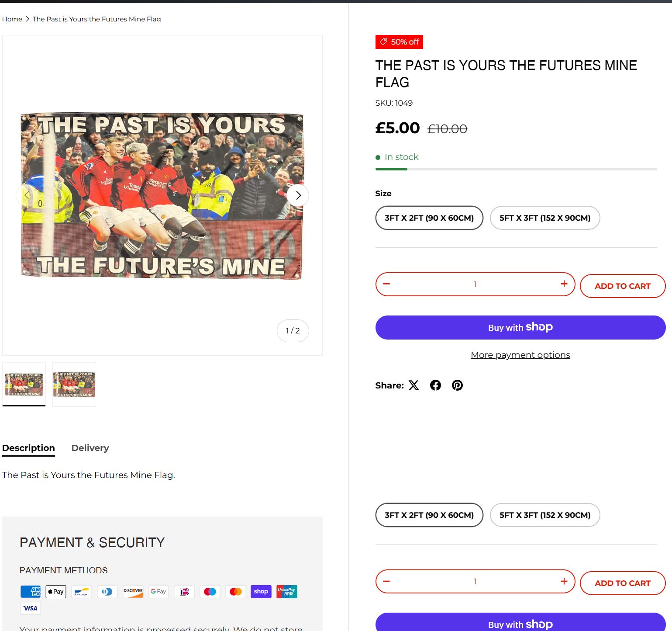Screen dimensions: 672x631
Task: Show next flag image with right arrow
Action: pyautogui.click(x=298, y=195)
